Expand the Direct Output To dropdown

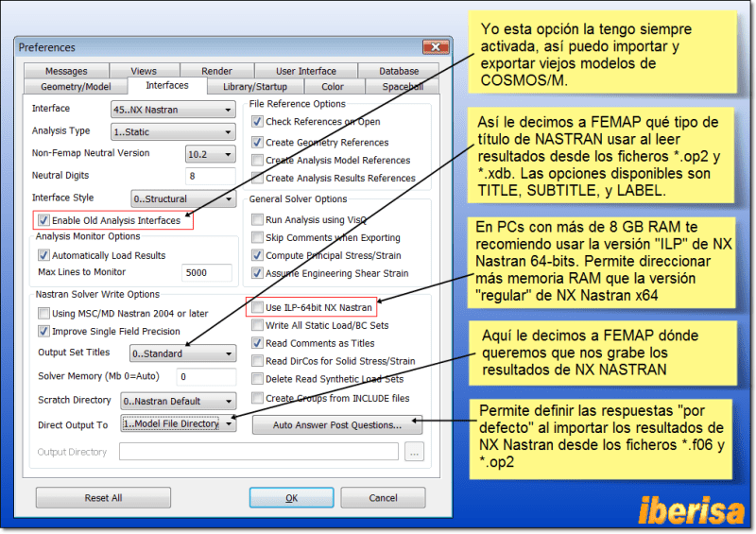click(x=178, y=424)
